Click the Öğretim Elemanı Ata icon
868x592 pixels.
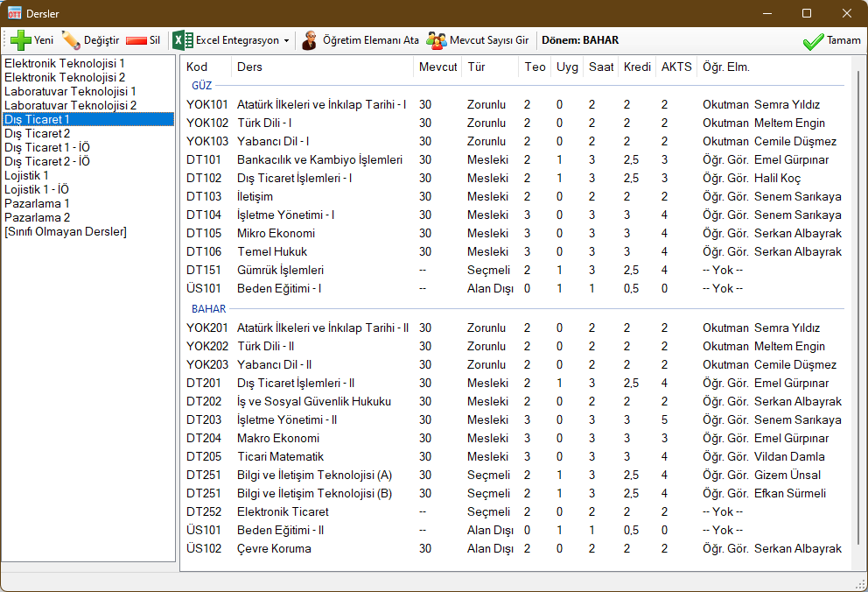[310, 40]
